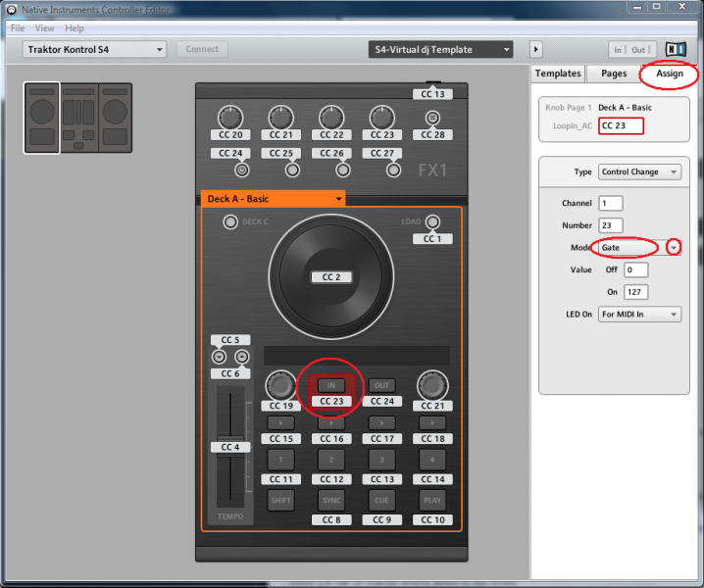
Task: Open the Type Control Change dropdown
Action: 639,171
